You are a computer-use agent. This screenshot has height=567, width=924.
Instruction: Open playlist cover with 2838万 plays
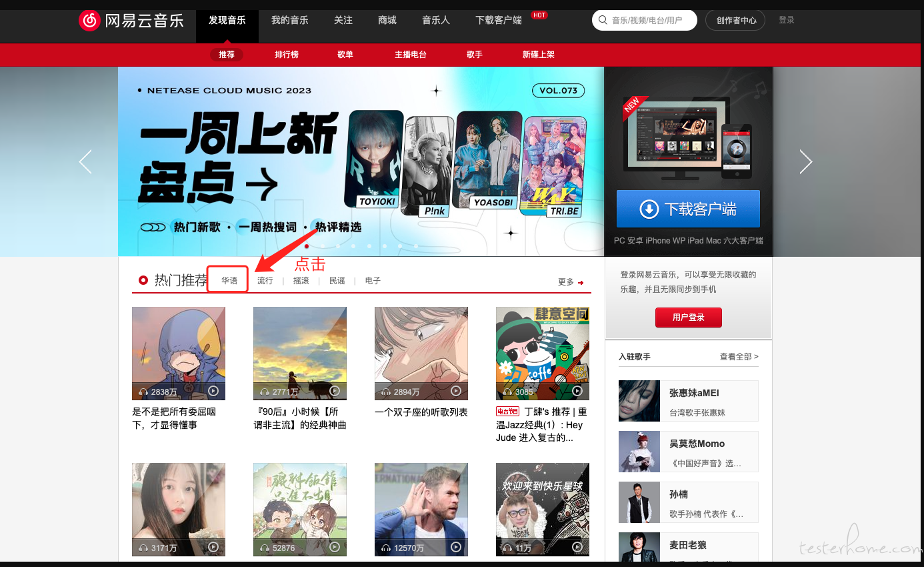coord(179,354)
